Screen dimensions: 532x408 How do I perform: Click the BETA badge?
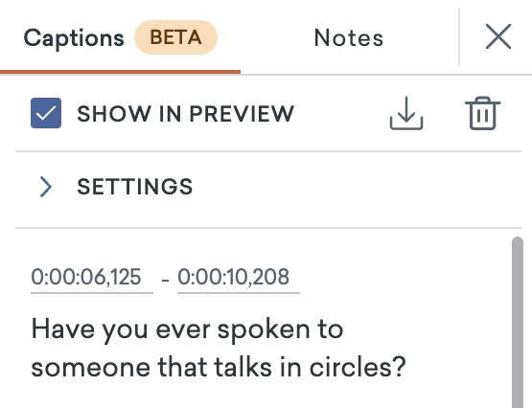(x=175, y=37)
